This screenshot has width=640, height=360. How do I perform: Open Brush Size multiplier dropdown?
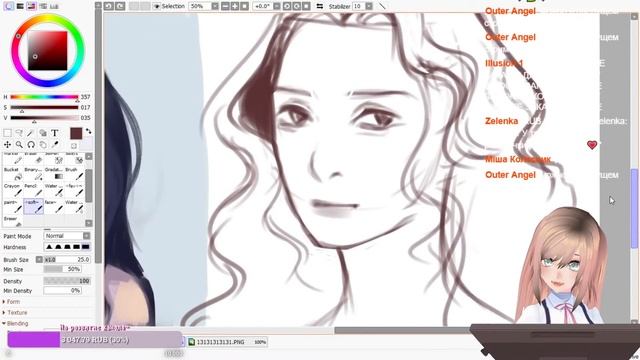39,260
